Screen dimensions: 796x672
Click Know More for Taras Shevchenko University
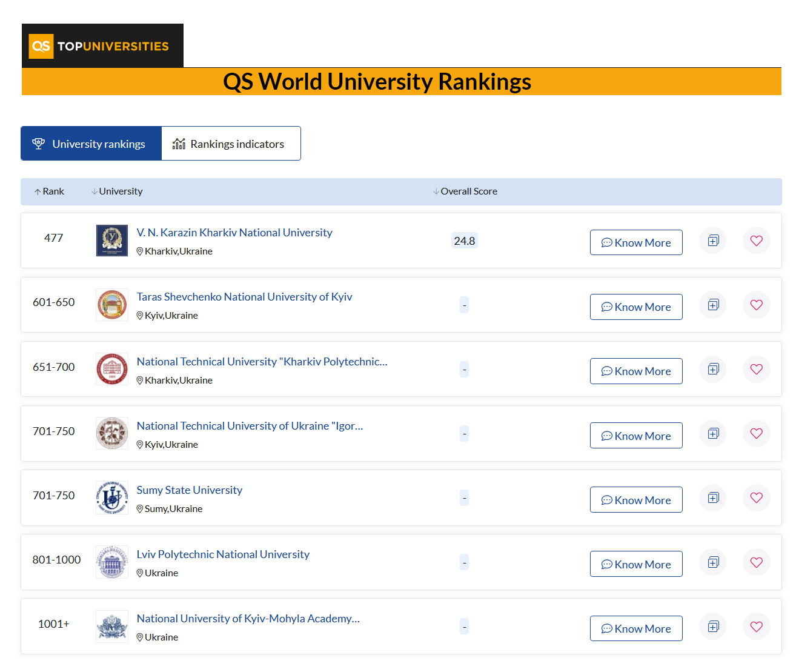636,307
